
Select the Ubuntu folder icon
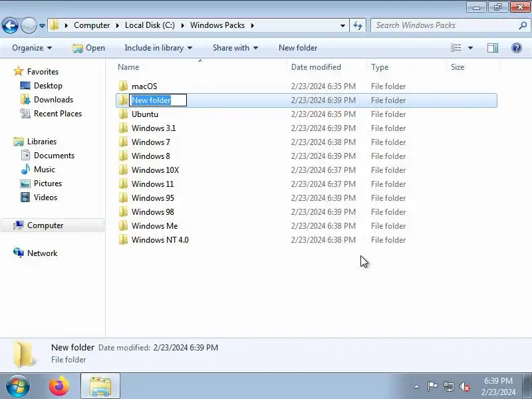point(123,114)
